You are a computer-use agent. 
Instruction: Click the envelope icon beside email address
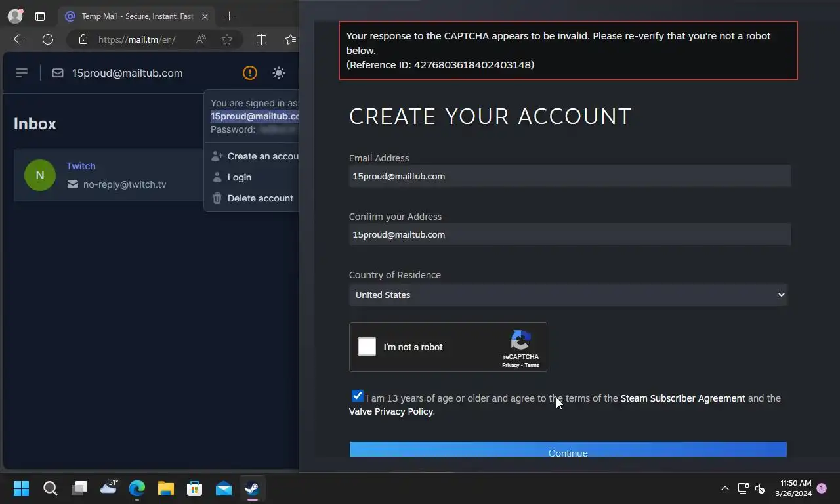tap(58, 73)
